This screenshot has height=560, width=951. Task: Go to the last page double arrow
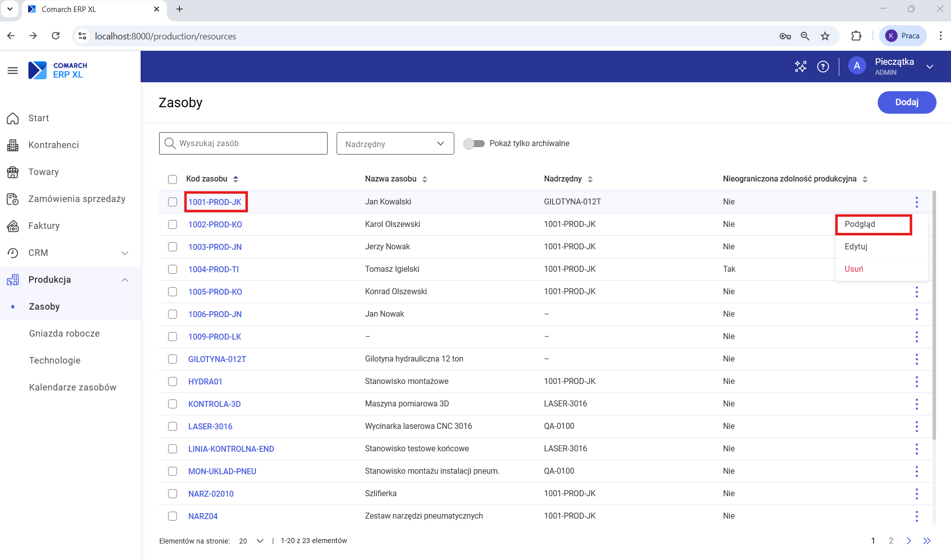pyautogui.click(x=927, y=541)
